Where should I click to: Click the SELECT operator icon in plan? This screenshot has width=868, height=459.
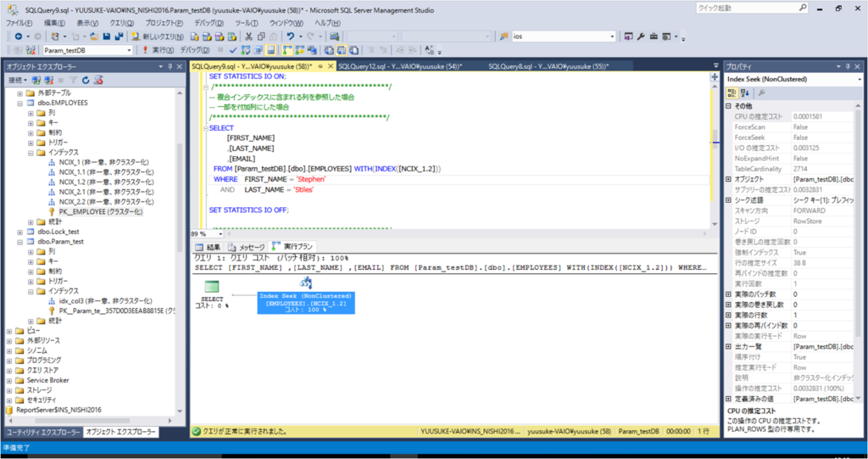coord(211,287)
